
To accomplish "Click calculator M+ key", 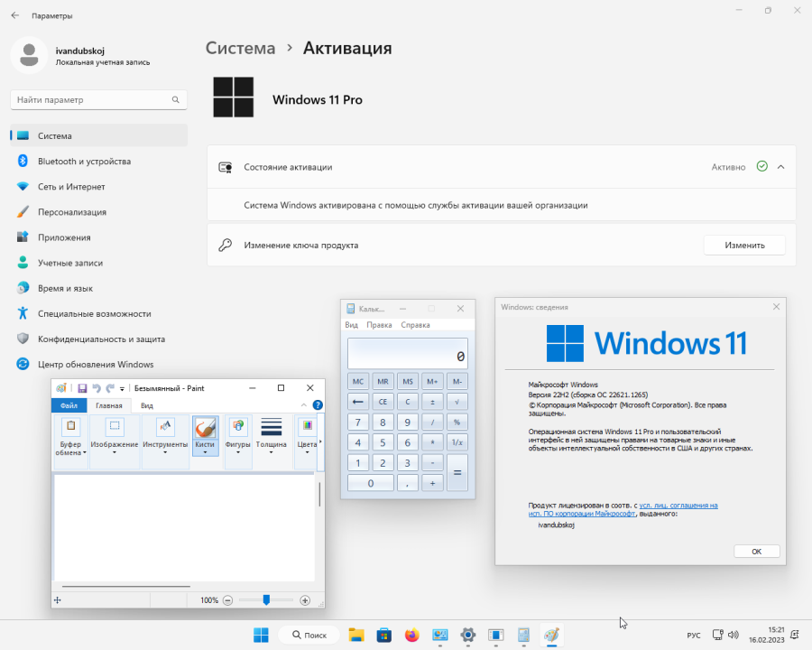I will [432, 382].
